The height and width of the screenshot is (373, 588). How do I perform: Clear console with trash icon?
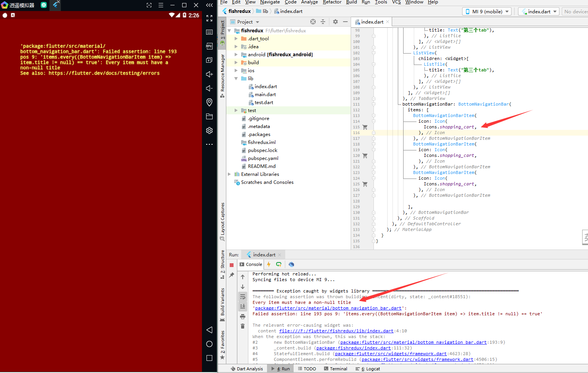coord(243,326)
